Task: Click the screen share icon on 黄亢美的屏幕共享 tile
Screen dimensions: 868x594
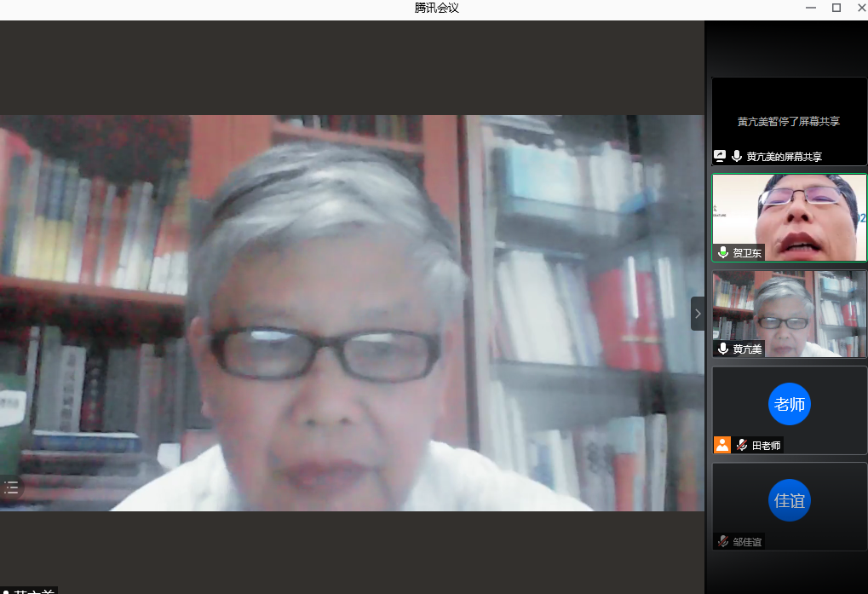Action: pyautogui.click(x=720, y=156)
